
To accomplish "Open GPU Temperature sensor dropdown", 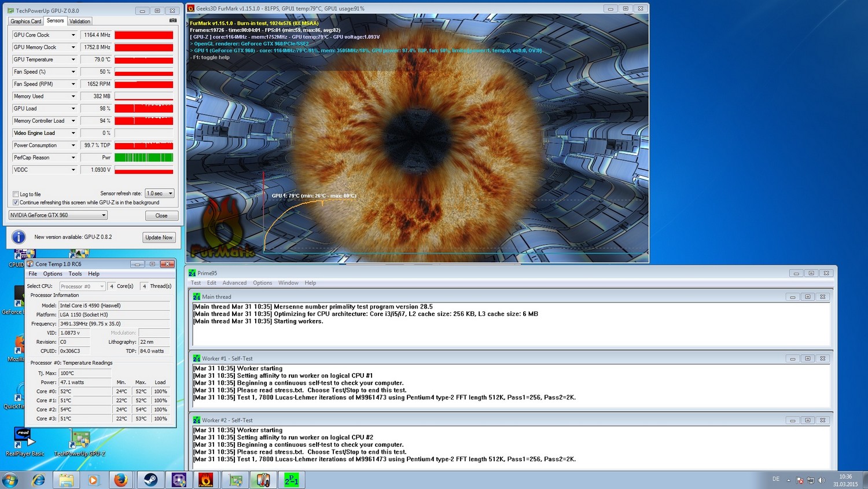I will 73,60.
